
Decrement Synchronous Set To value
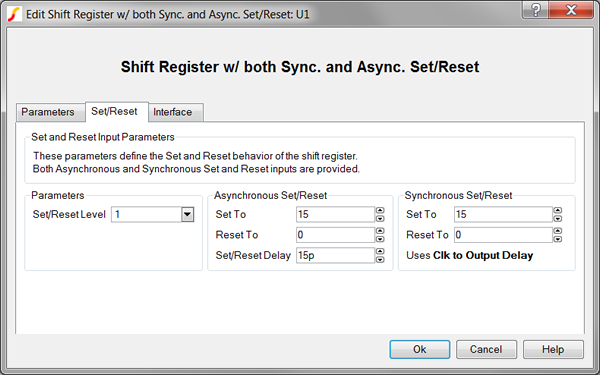point(558,218)
